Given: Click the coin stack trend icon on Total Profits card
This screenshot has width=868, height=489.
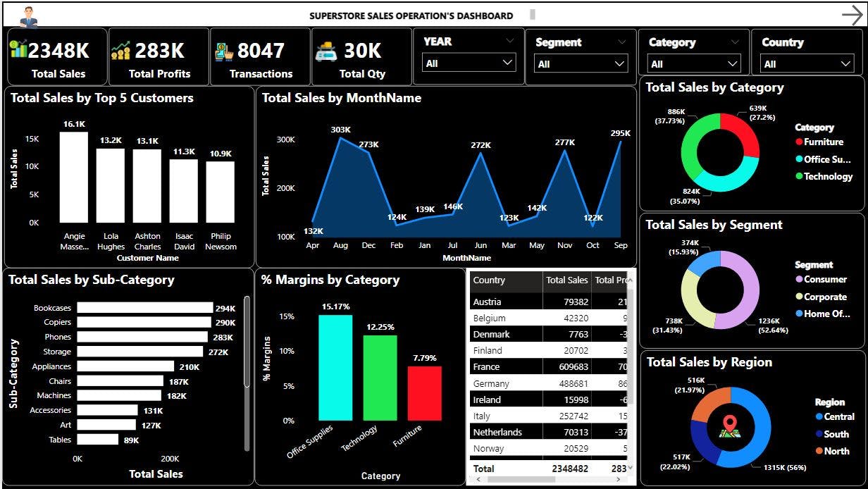Looking at the screenshot, I should [x=120, y=48].
